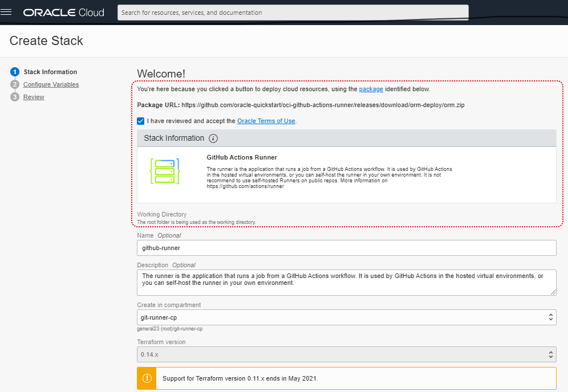Image resolution: width=568 pixels, height=392 pixels.
Task: Click the Name field containing github-runner
Action: pos(346,248)
